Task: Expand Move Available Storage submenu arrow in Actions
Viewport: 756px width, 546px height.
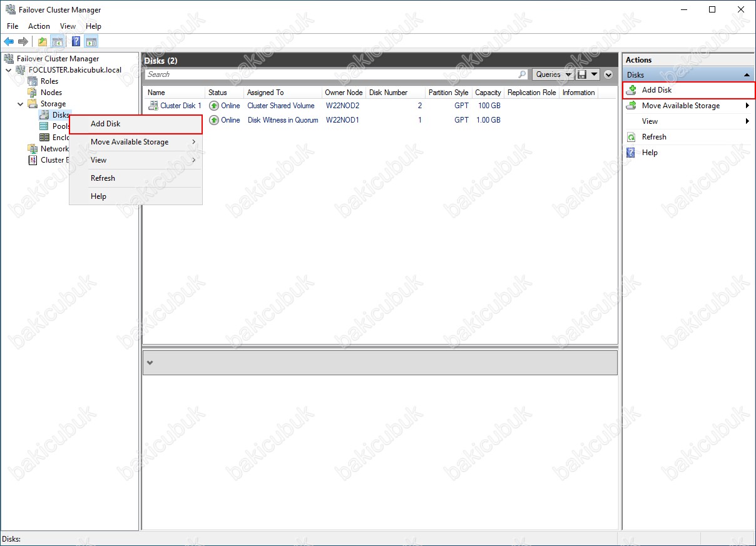Action: point(747,106)
